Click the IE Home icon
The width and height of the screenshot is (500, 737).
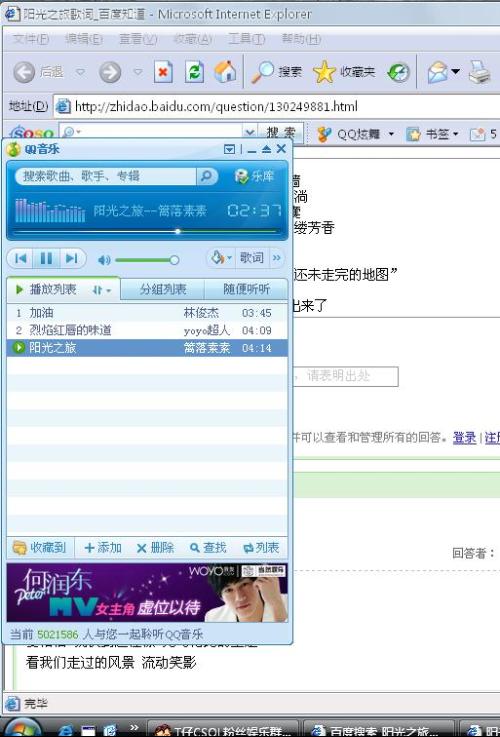pos(226,72)
